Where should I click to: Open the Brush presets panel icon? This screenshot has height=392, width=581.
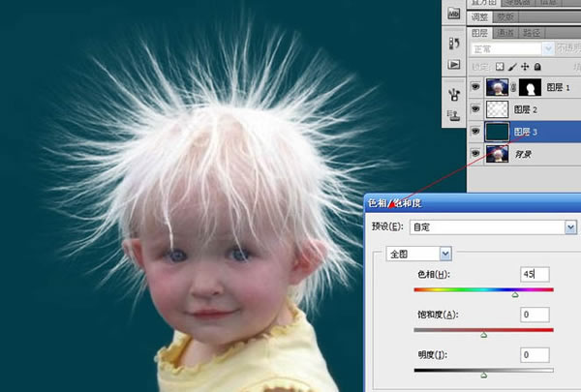tap(454, 94)
